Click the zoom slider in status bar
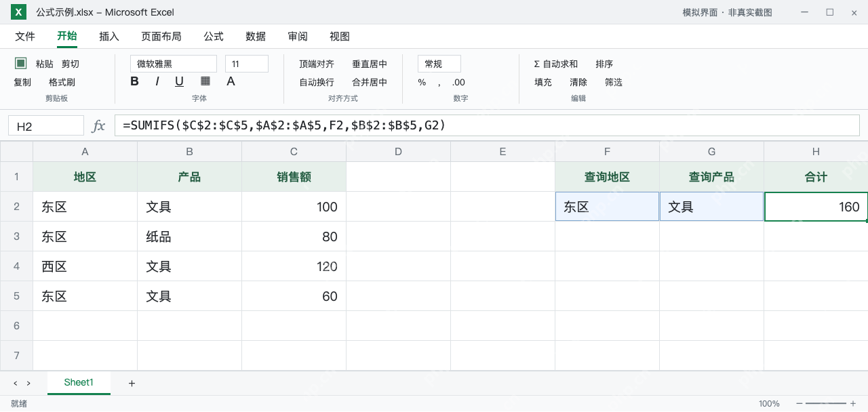The height and width of the screenshot is (412, 868). tap(826, 404)
